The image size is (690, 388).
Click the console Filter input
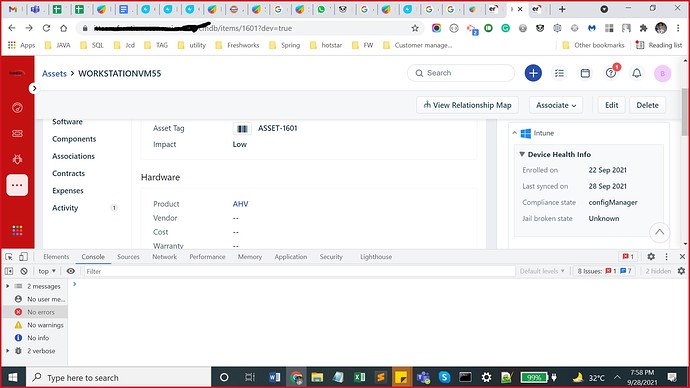point(299,271)
